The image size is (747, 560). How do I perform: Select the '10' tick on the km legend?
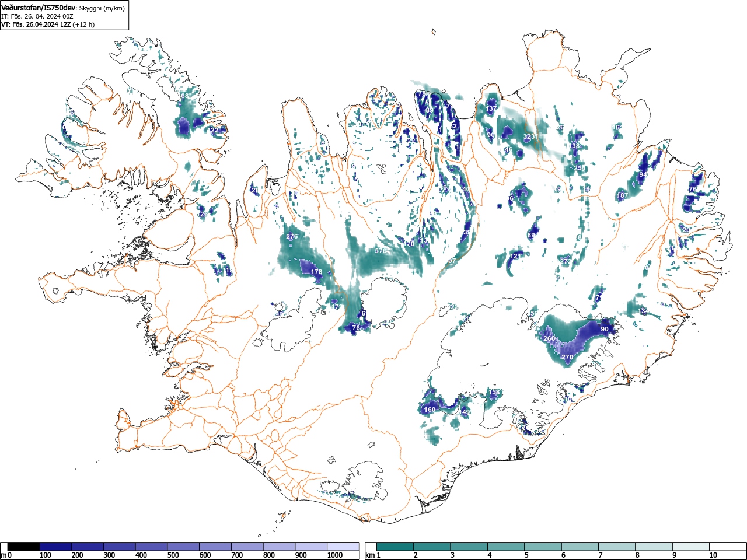[x=713, y=555]
